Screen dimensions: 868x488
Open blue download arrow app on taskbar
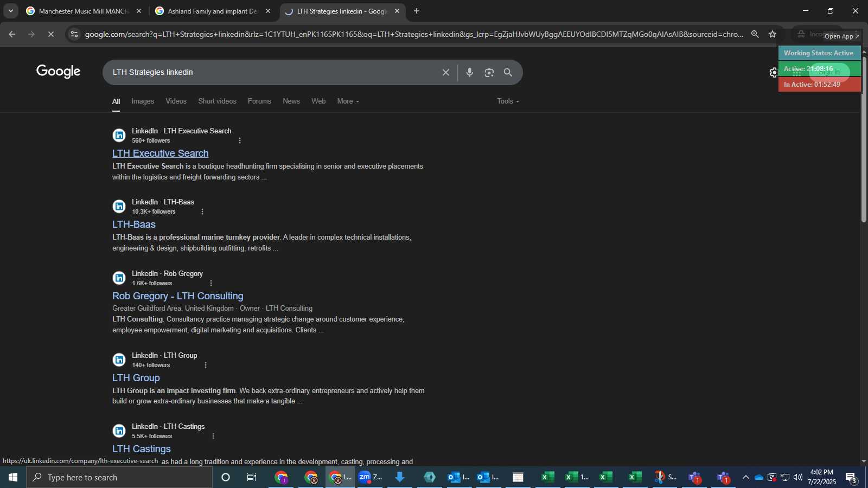coord(400,477)
